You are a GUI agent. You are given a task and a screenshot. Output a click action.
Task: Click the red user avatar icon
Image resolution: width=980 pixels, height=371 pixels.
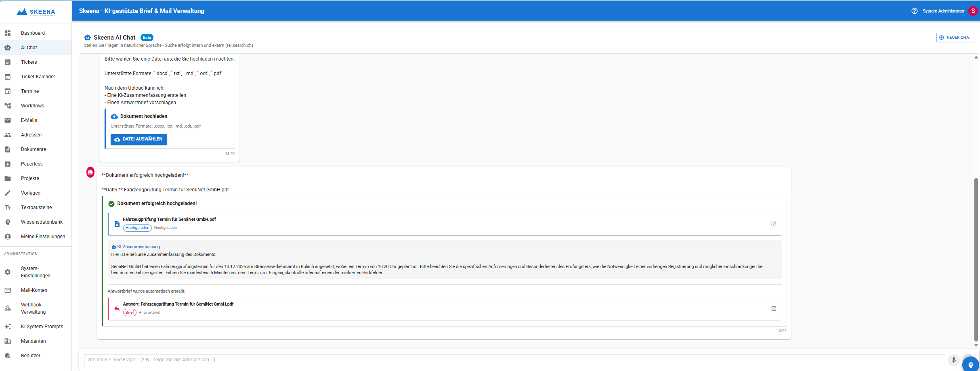[973, 11]
